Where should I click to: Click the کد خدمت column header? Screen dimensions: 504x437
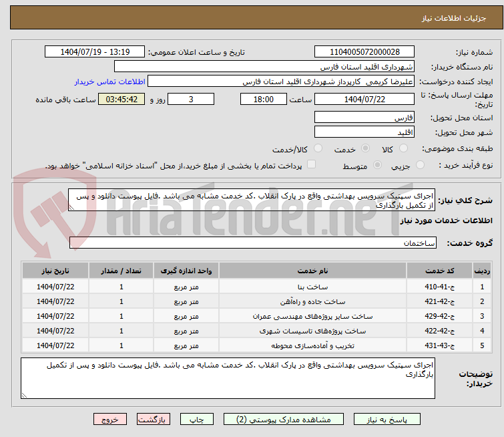pyautogui.click(x=439, y=271)
